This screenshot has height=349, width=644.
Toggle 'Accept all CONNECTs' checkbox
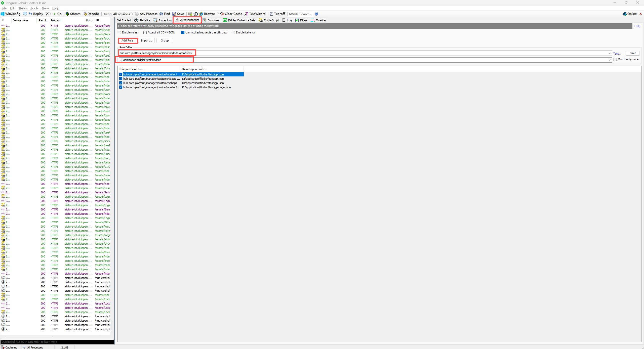pos(145,32)
